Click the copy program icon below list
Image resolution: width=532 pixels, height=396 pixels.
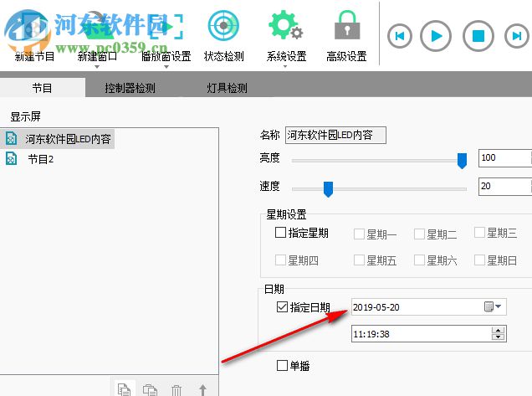click(124, 389)
